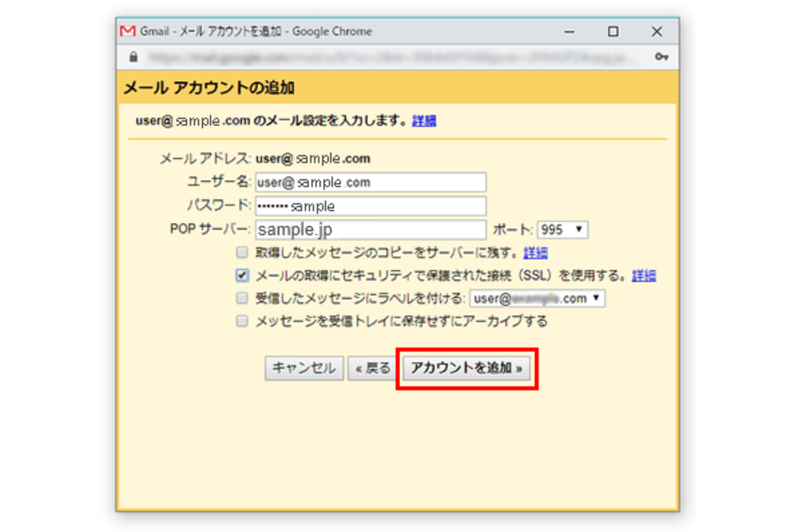Enable archive without saving to inbox checkbox

tap(242, 321)
